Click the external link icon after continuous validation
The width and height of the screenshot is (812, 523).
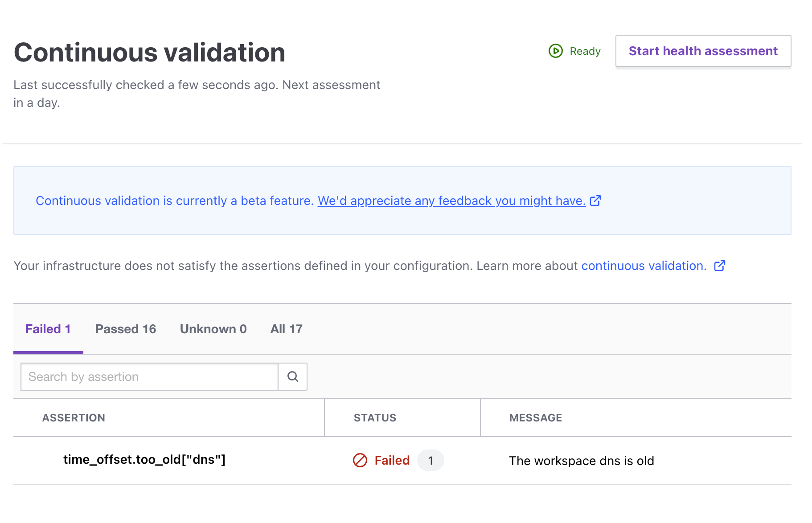tap(720, 266)
